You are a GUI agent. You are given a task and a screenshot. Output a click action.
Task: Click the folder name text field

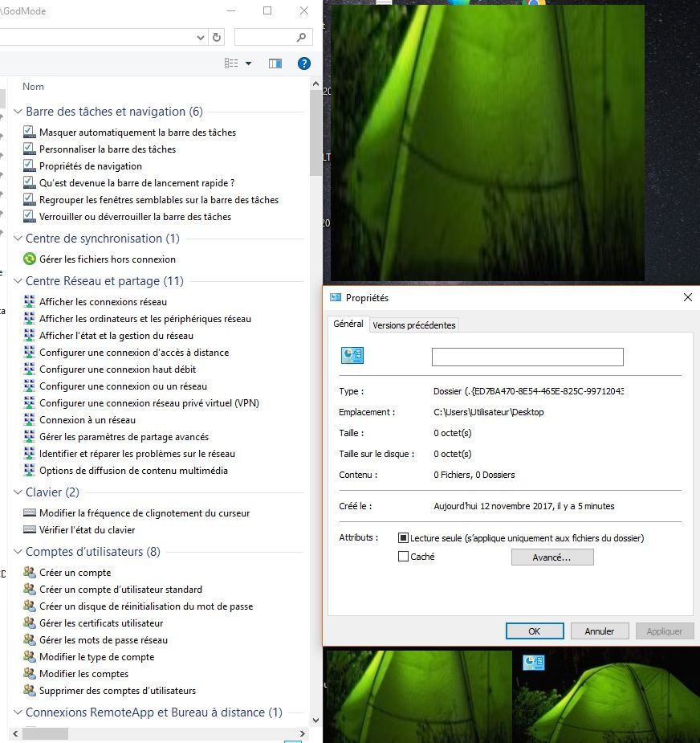click(x=527, y=357)
